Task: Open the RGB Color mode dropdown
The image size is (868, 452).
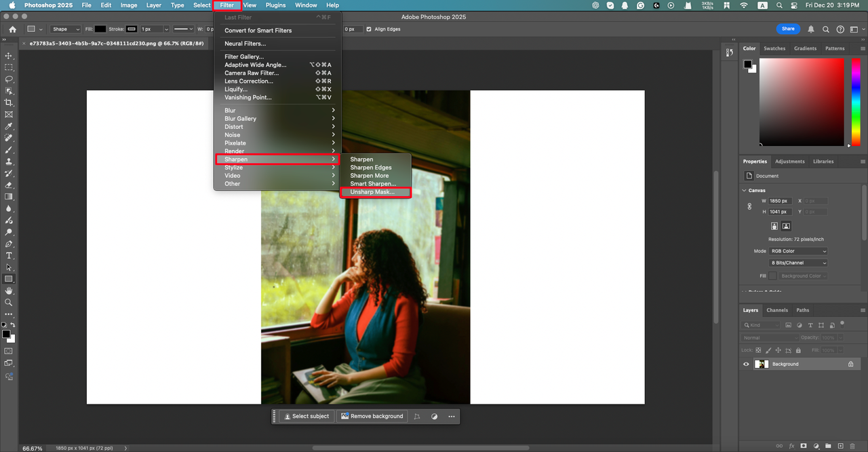Action: (x=799, y=251)
